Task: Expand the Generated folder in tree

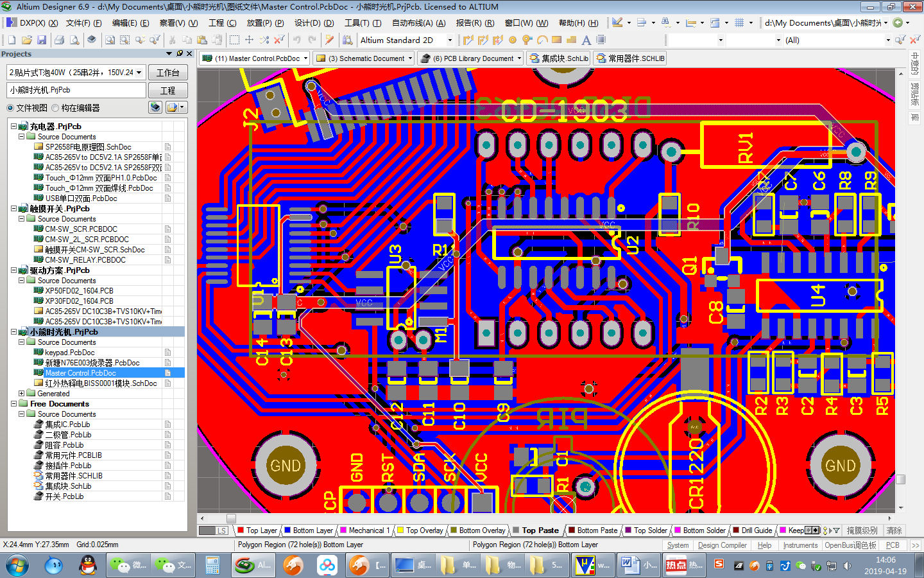Action: click(x=21, y=394)
